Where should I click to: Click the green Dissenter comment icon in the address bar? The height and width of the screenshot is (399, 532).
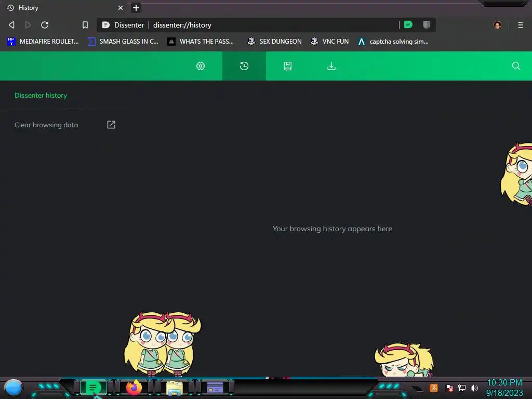(x=408, y=24)
